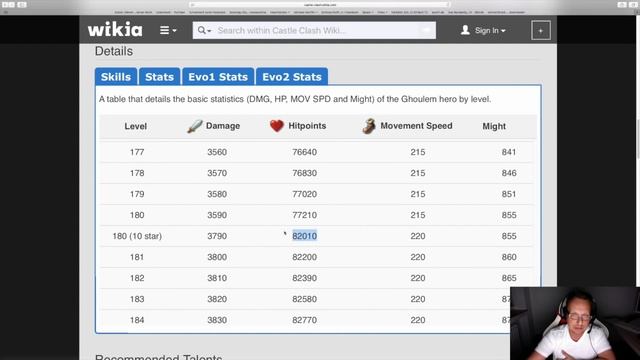Click level cell 178
The height and width of the screenshot is (360, 640).
137,173
